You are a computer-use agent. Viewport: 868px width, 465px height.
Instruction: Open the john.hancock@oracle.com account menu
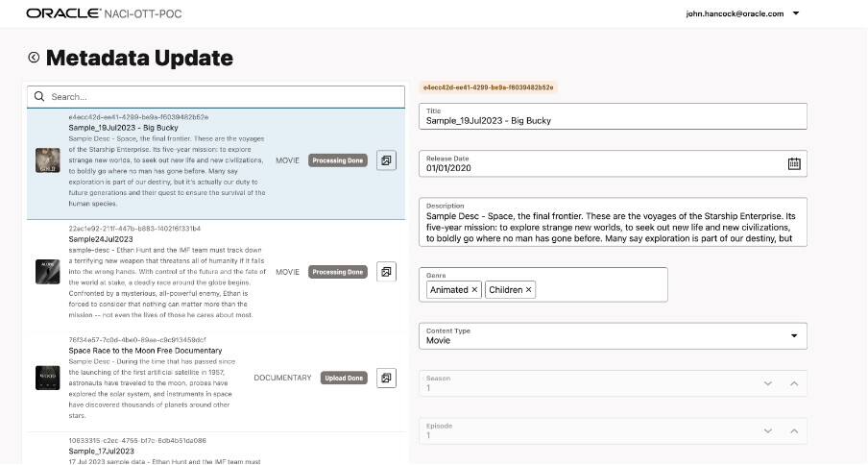(x=796, y=14)
